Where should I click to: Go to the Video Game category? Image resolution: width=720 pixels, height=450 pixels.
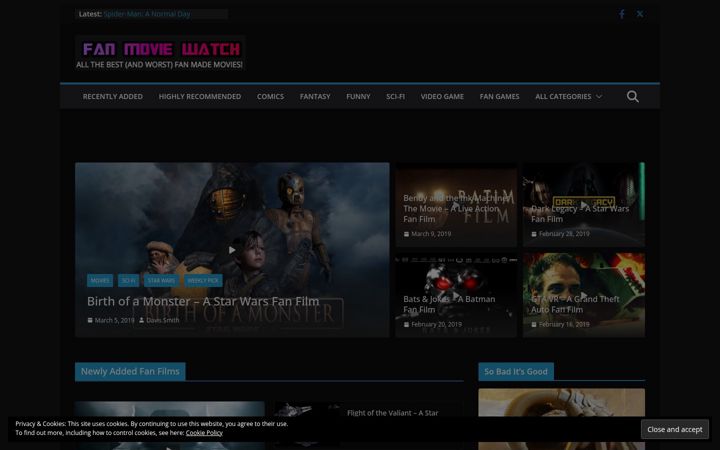click(442, 96)
